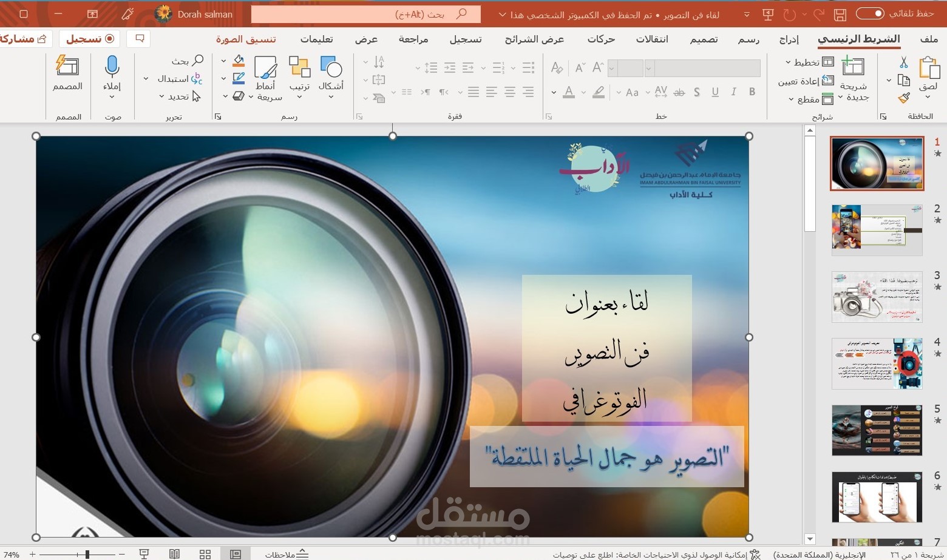Click the text direction icon

click(379, 62)
